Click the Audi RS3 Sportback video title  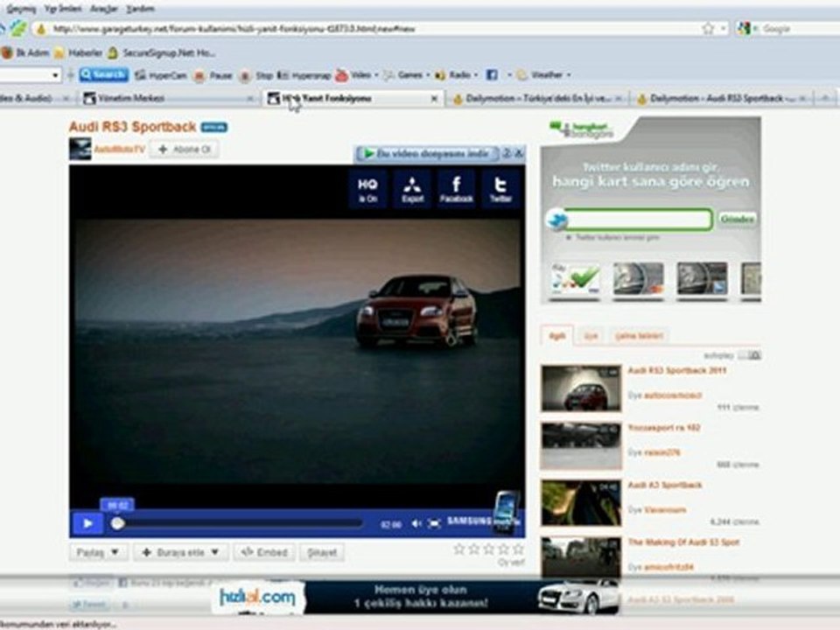click(x=132, y=127)
